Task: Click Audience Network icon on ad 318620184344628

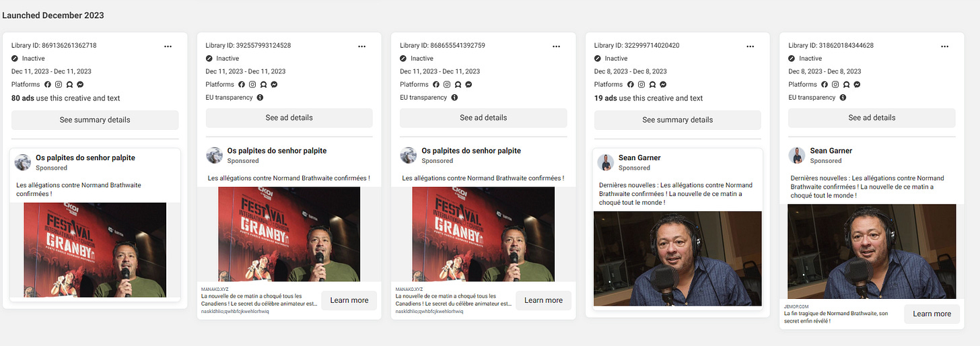Action: click(846, 85)
